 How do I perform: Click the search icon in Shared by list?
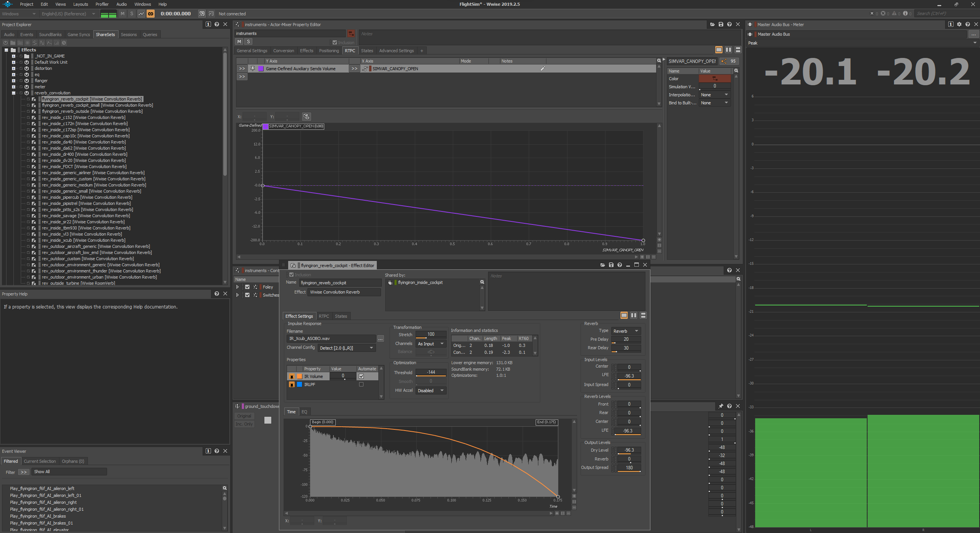[x=482, y=282]
